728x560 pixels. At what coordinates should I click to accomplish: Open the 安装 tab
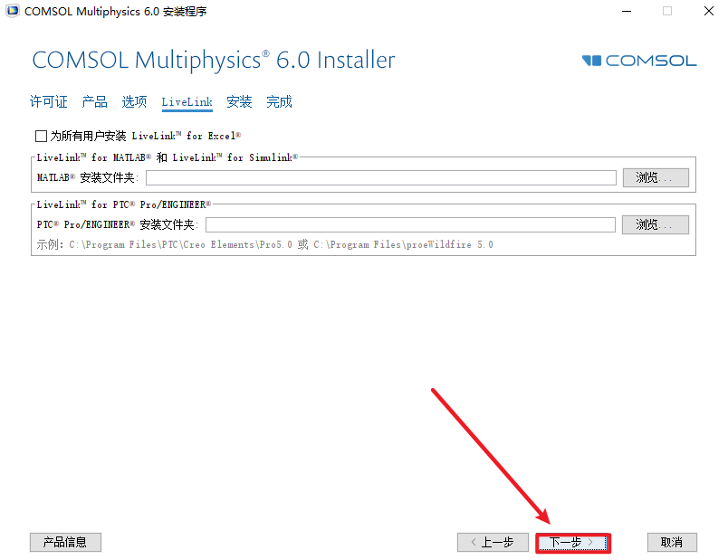coord(239,101)
